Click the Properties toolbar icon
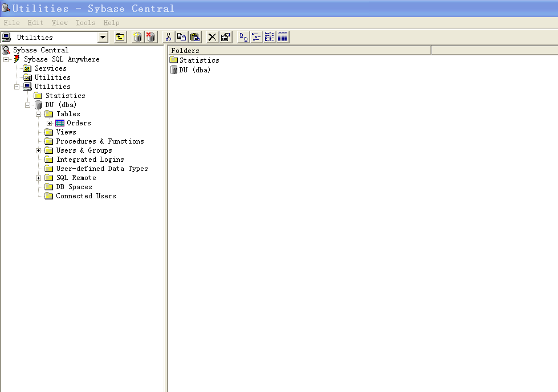The image size is (558, 392). [226, 37]
